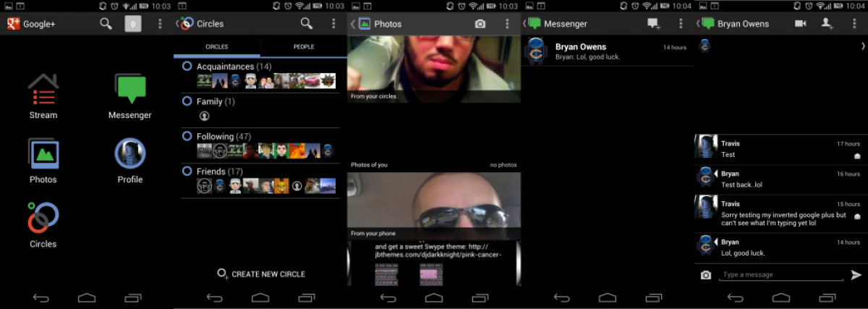This screenshot has height=309, width=868.
Task: Switch to the CIRCLES tab
Action: (216, 47)
